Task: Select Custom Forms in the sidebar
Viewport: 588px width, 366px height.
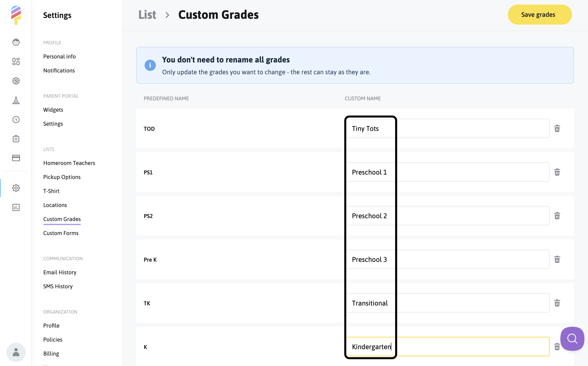Action: pyautogui.click(x=61, y=233)
